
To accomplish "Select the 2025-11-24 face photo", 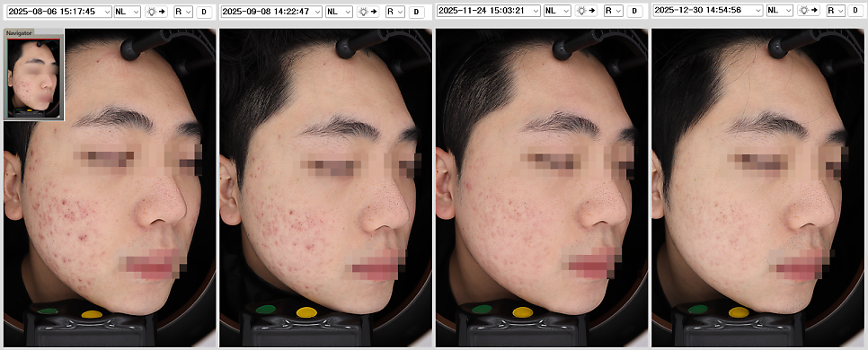I will [x=542, y=188].
